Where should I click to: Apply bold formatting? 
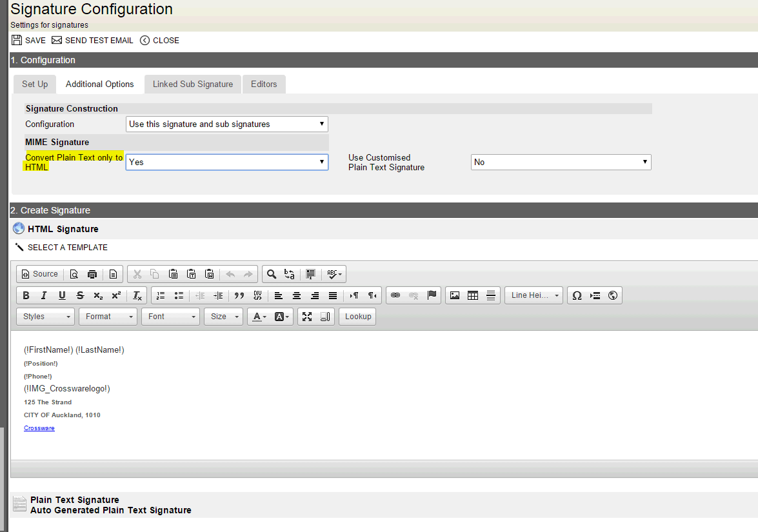26,295
